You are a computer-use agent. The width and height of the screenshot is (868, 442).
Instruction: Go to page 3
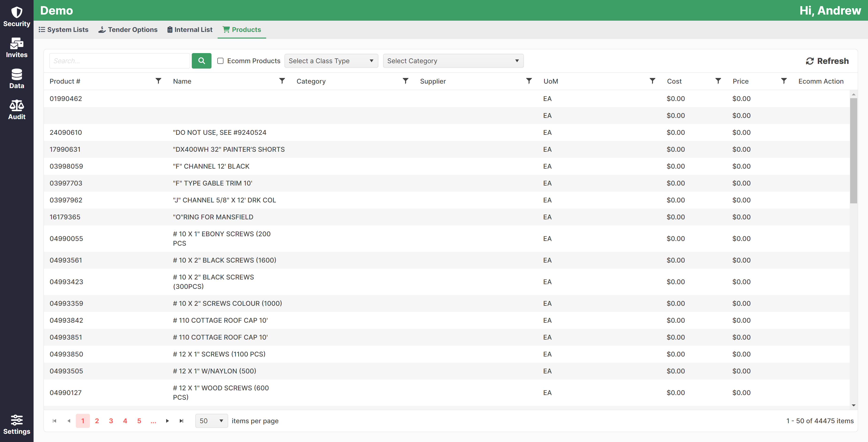(111, 421)
